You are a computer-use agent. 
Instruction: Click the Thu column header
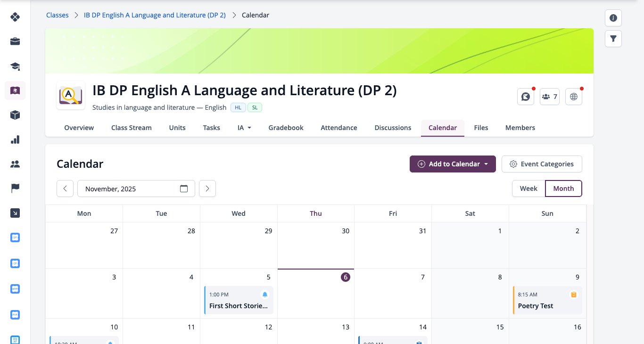[x=316, y=213]
